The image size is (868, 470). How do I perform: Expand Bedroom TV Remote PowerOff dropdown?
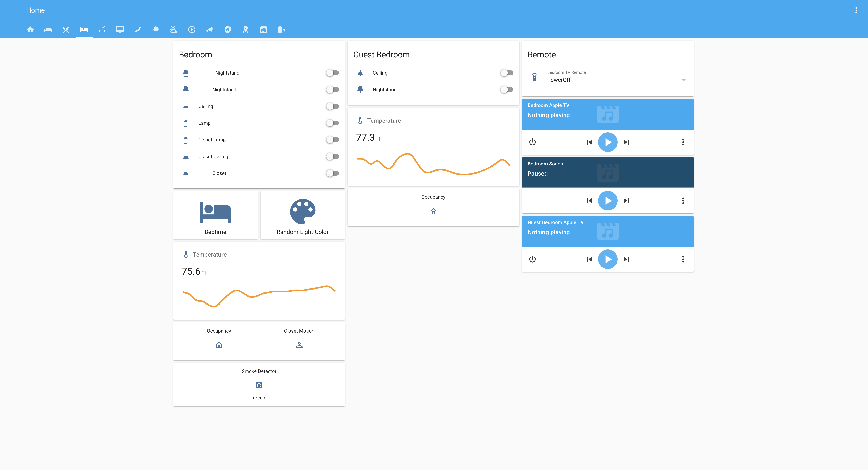(617, 80)
